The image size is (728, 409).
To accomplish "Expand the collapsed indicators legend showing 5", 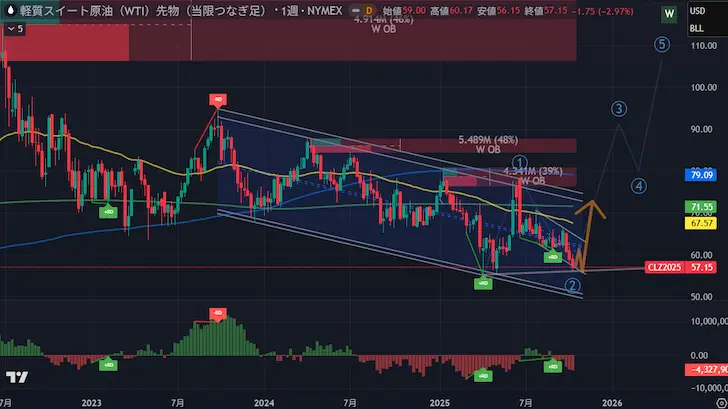I will [x=15, y=29].
